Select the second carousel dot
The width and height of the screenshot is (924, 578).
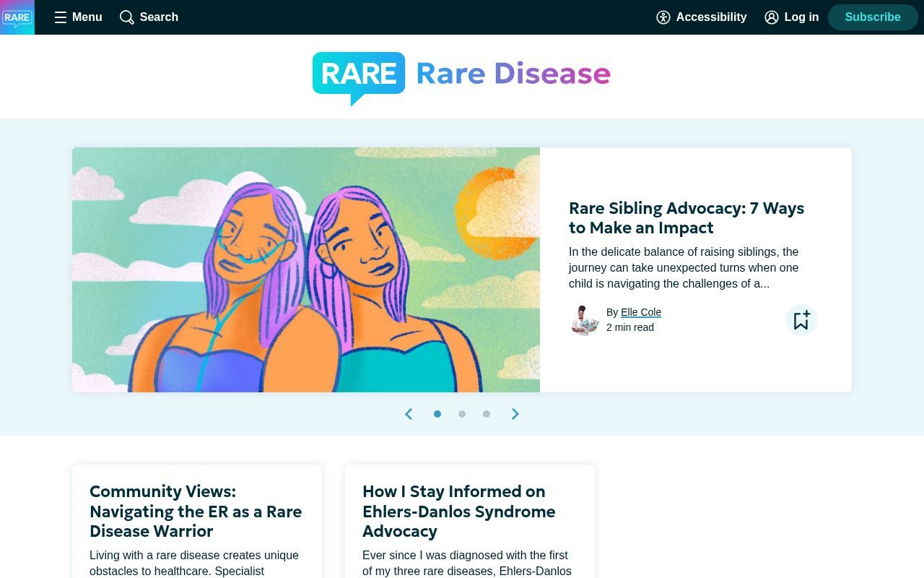(462, 414)
